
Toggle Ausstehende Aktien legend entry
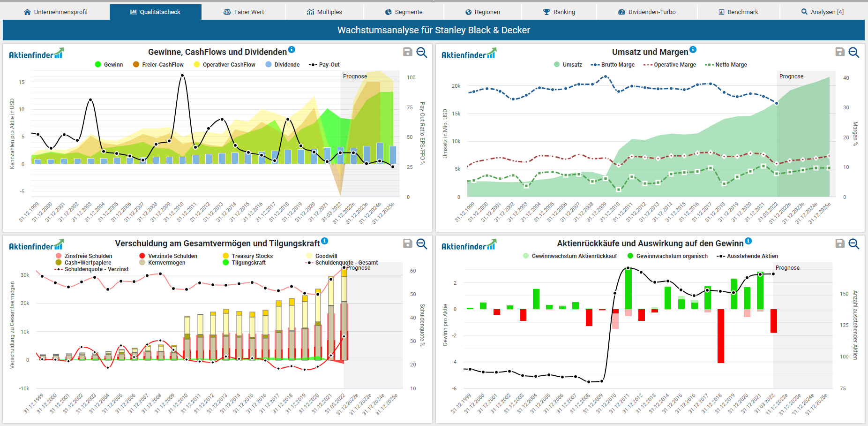click(x=752, y=256)
